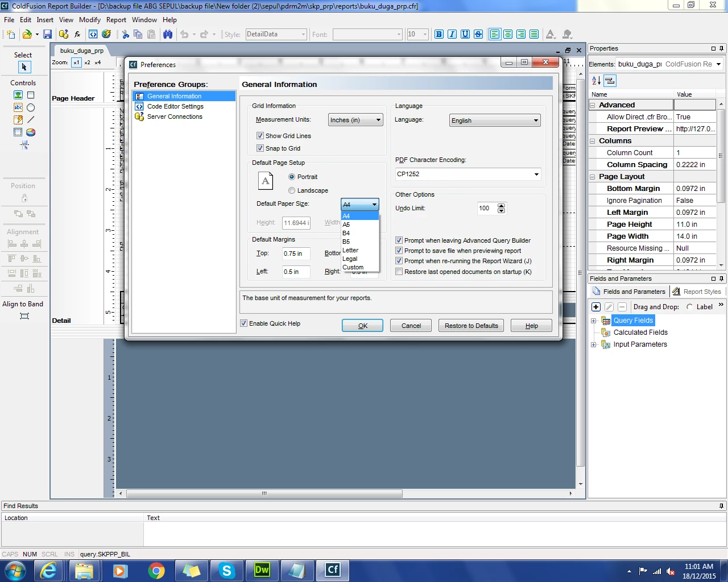This screenshot has height=582, width=728.
Task: Enable restore last opened documents on startup
Action: pos(399,272)
